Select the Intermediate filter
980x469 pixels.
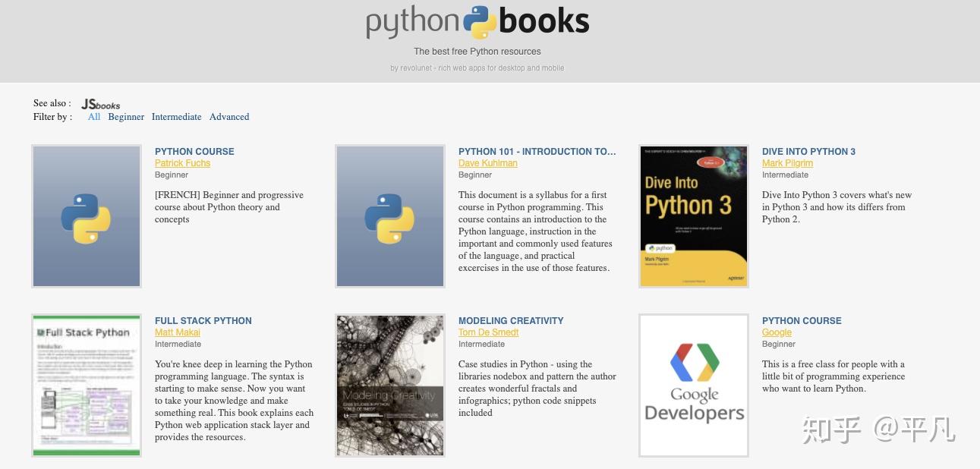point(176,117)
